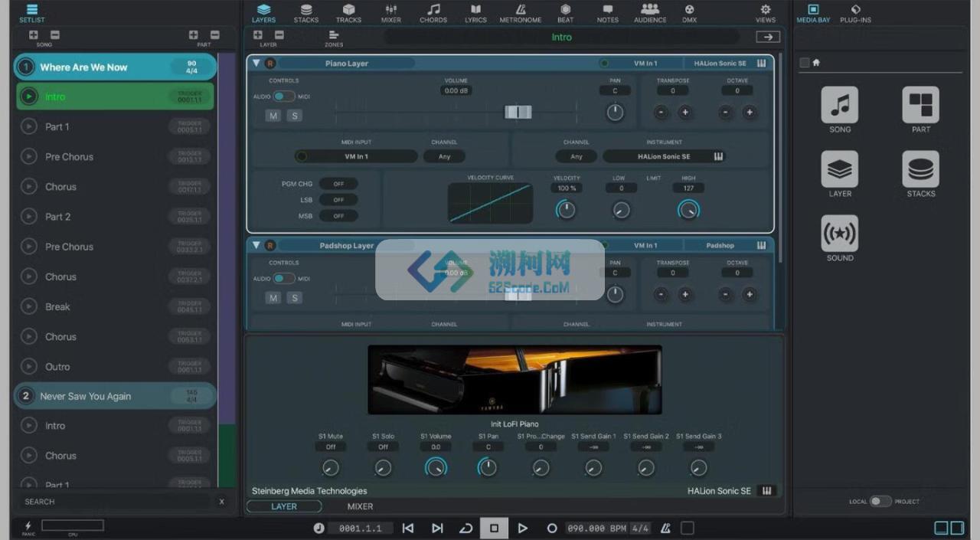Select song Never Saw You Again
The width and height of the screenshot is (980, 540).
tap(115, 396)
